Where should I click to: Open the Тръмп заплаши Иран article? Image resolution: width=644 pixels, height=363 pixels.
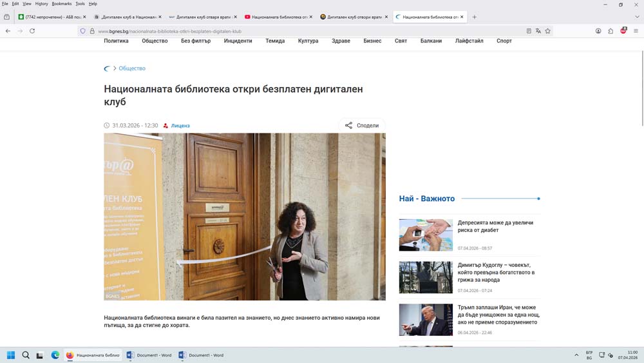coord(498,315)
